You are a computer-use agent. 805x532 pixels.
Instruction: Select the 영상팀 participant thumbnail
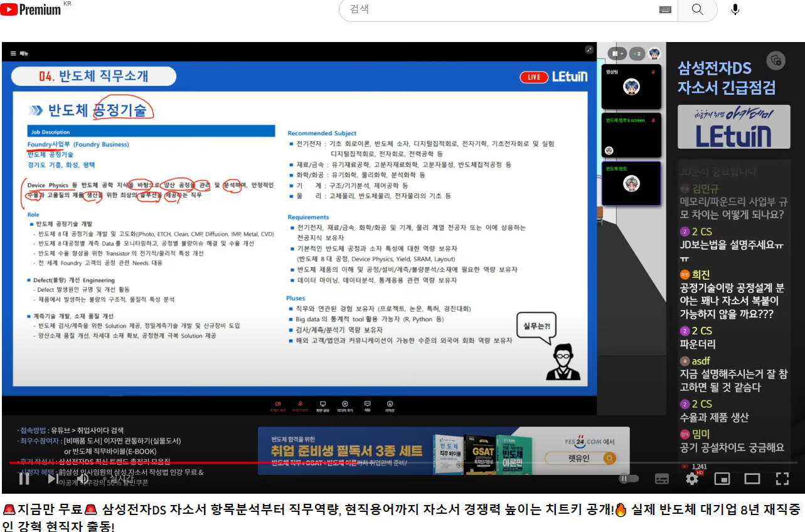631,86
